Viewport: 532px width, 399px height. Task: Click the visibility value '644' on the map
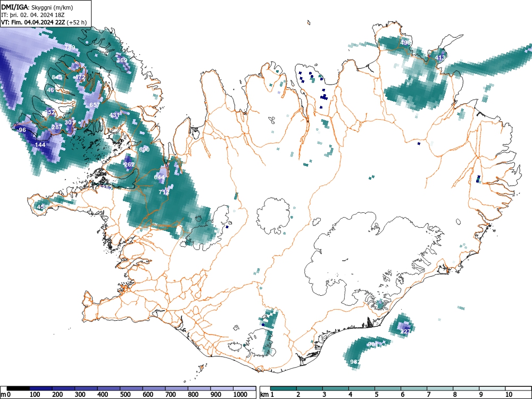159,178
